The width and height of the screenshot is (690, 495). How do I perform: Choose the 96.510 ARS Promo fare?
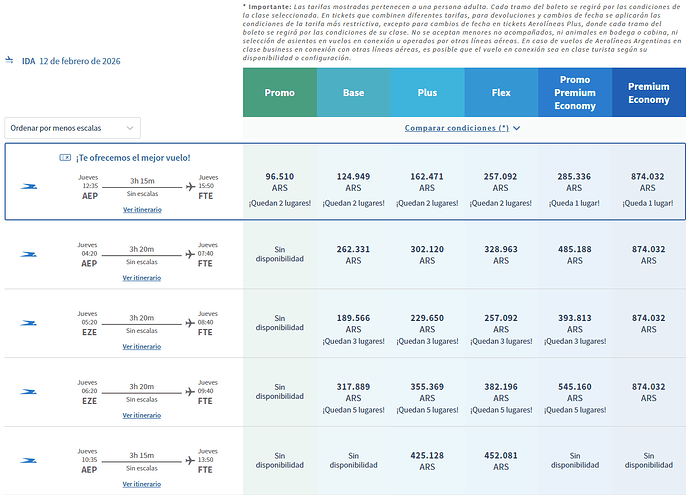279,187
